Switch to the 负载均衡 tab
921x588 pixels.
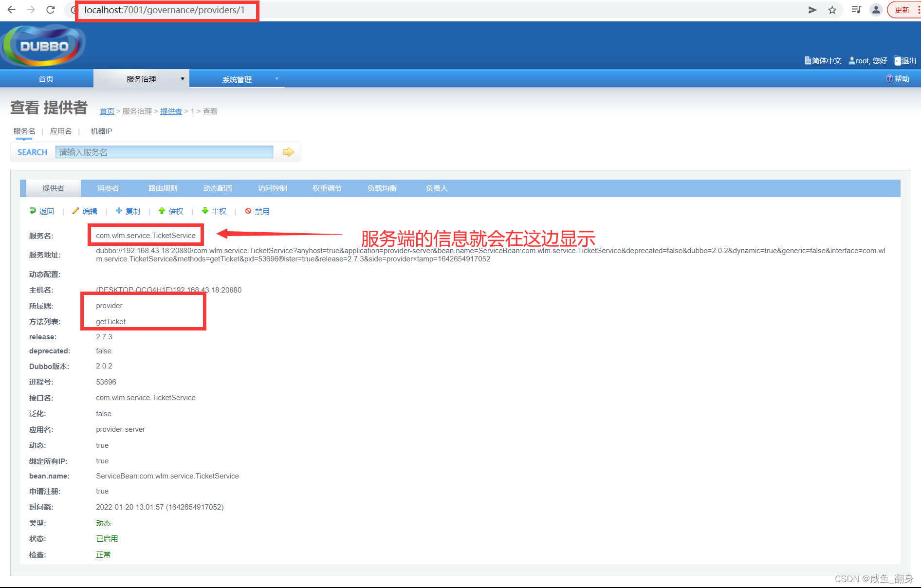[382, 188]
